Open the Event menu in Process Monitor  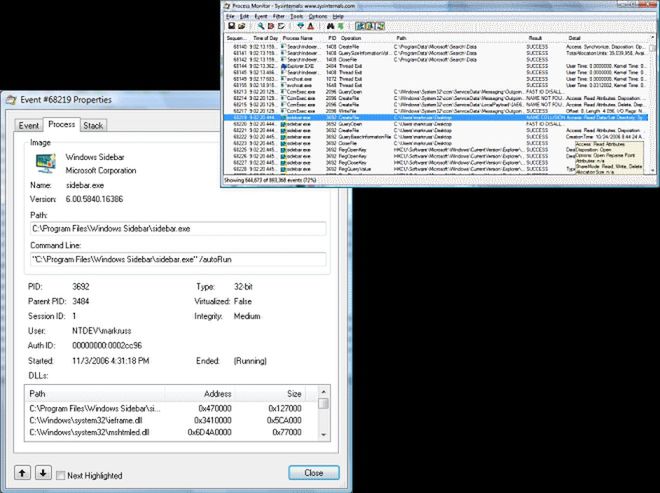261,16
